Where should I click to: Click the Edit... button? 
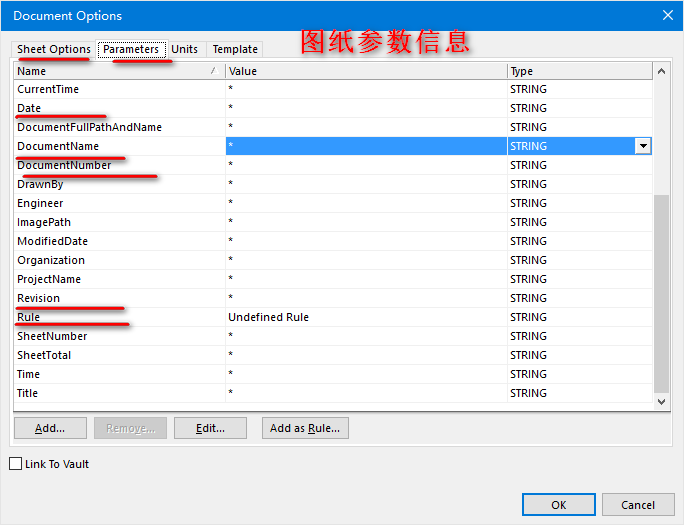210,428
